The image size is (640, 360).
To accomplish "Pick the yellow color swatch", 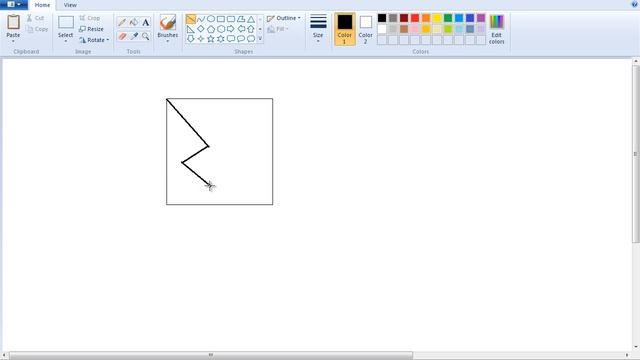I will tap(437, 18).
